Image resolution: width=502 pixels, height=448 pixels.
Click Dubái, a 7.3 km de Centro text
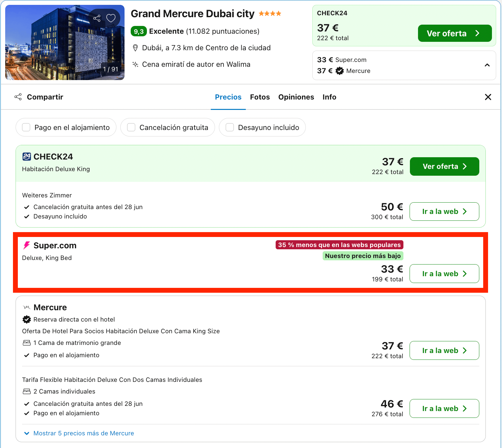pyautogui.click(x=206, y=48)
